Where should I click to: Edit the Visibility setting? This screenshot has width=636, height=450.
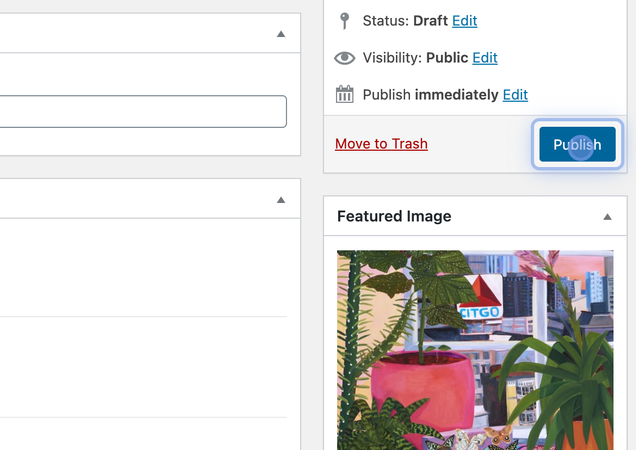[485, 58]
